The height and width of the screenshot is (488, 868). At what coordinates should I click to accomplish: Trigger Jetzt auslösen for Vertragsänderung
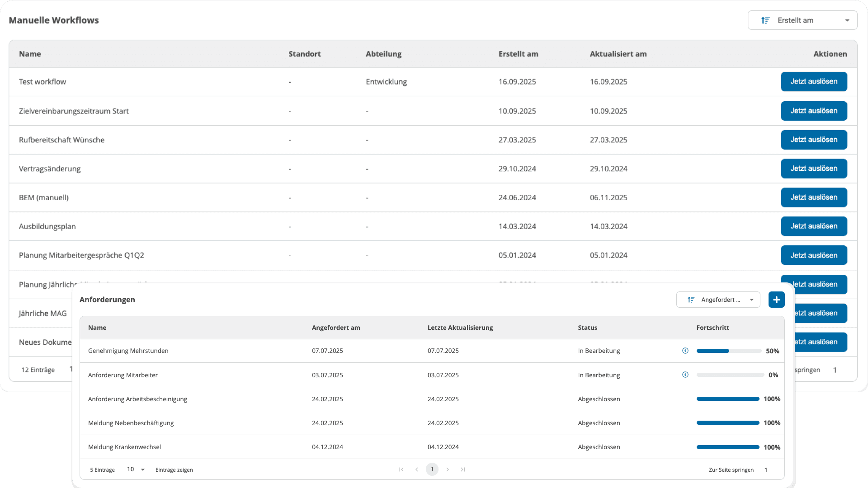click(x=814, y=169)
